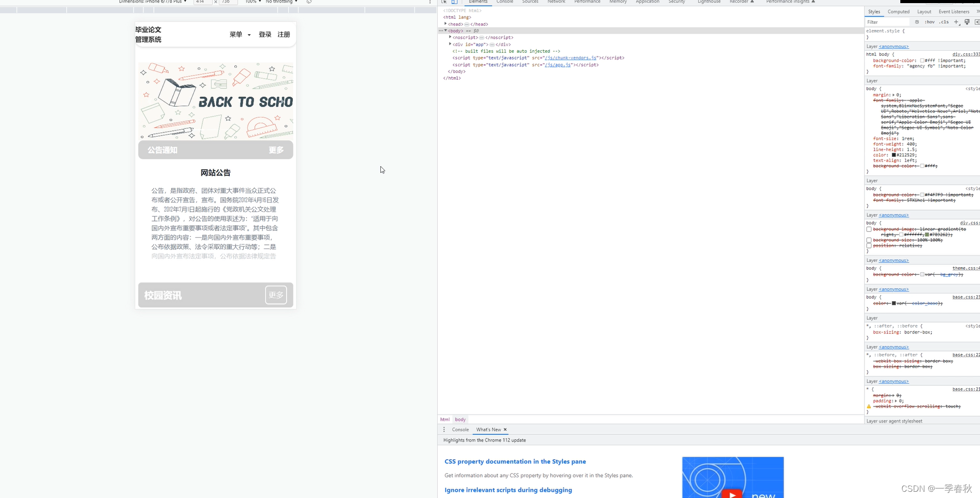Open the device toolbar three-dots menu
Viewport: 980px width, 498px height.
[430, 2]
